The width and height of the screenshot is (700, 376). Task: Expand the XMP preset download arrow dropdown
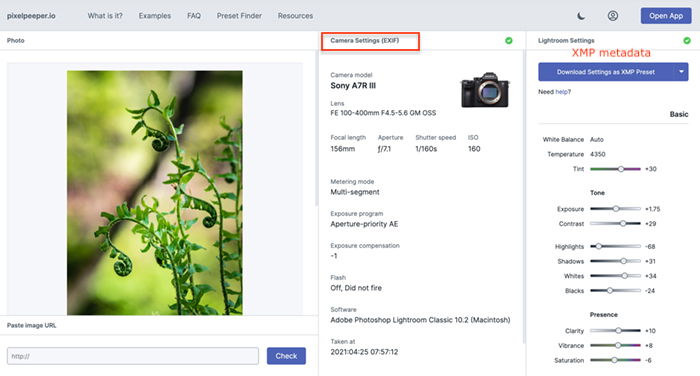pyautogui.click(x=681, y=72)
